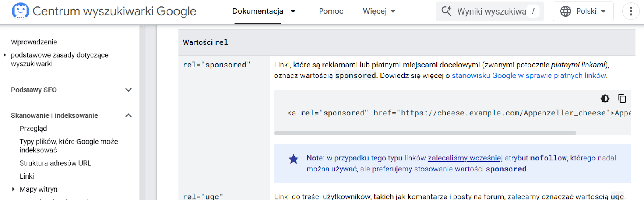Open stanowisku Google w sprawie płatnych linków
This screenshot has width=644, height=200.
point(529,75)
